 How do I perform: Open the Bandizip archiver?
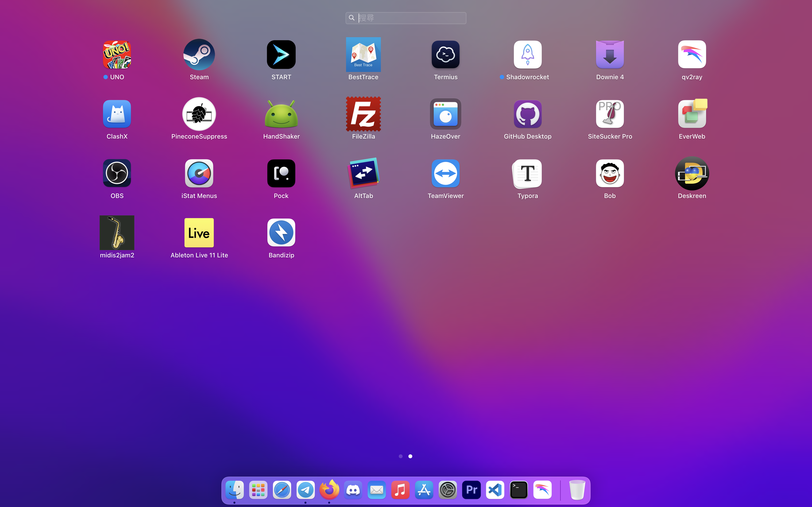[281, 233]
